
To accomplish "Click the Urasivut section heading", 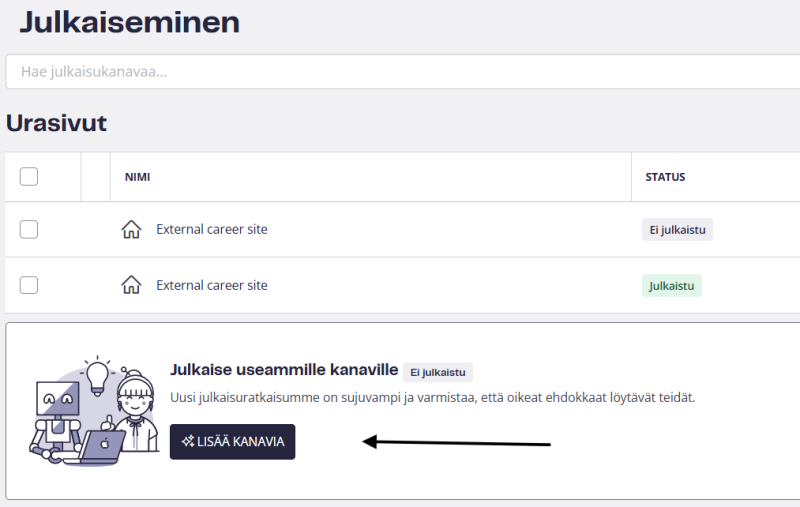I will click(56, 123).
